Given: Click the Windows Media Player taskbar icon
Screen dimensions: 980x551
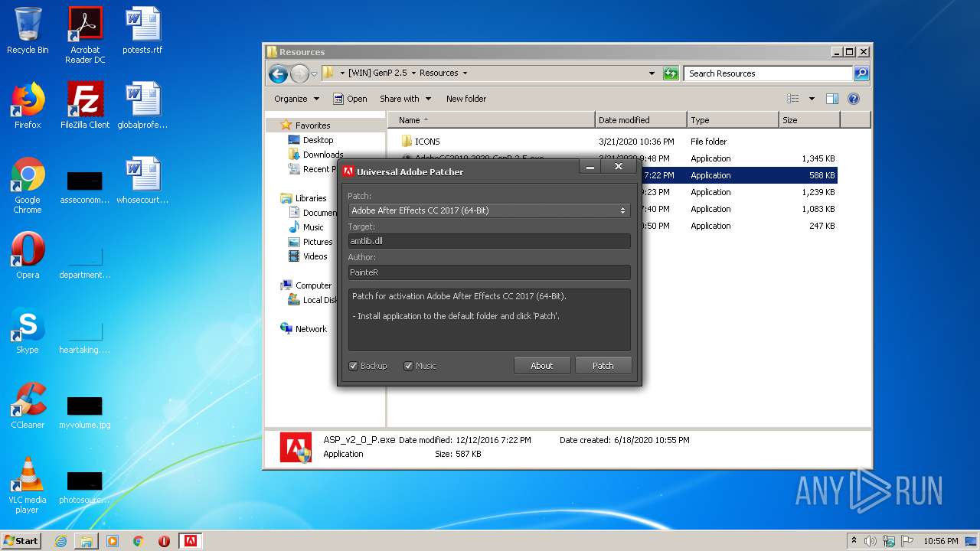Looking at the screenshot, I should click(x=113, y=541).
